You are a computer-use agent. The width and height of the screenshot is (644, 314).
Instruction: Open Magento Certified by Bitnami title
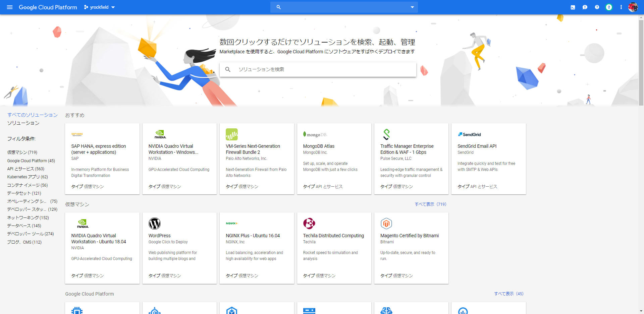coord(410,236)
